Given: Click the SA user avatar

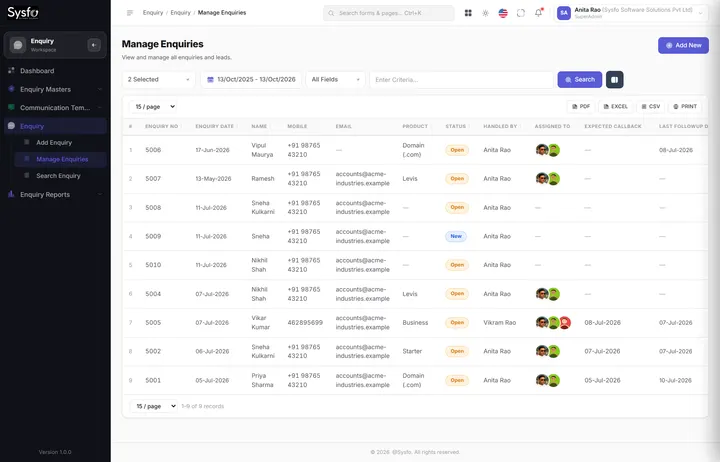Looking at the screenshot, I should point(563,13).
